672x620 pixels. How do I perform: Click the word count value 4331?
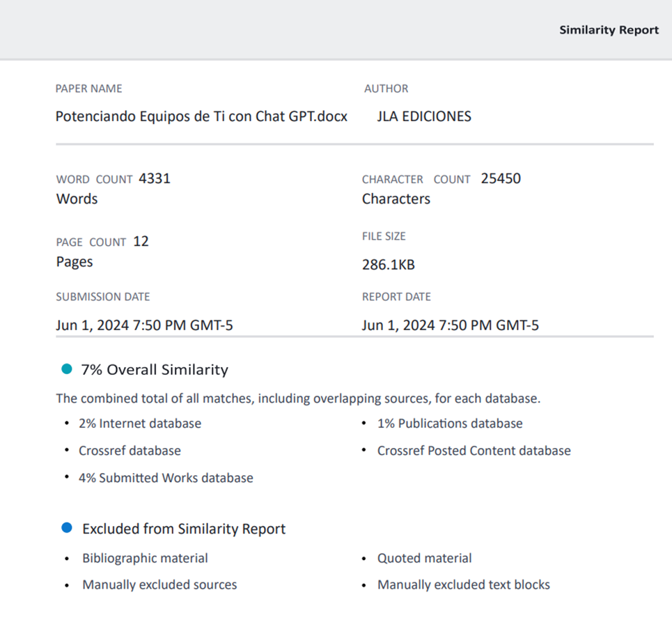point(155,178)
